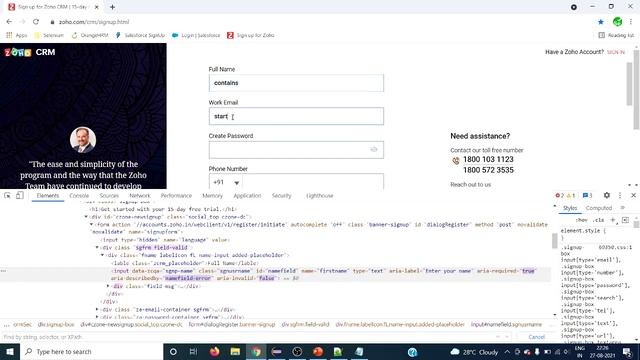Screen dimensions: 640x360
Task: Open the +91 country code dropdown
Action: click(x=226, y=182)
